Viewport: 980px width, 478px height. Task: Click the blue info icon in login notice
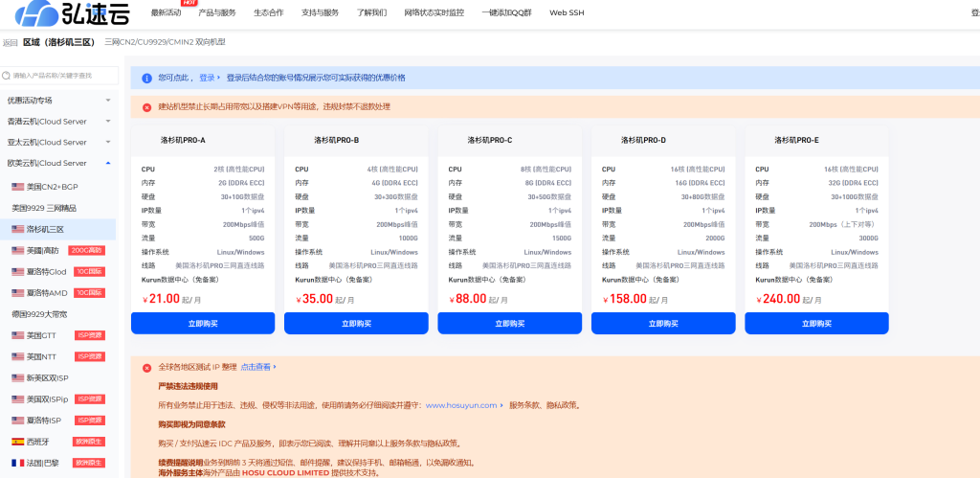click(x=146, y=79)
